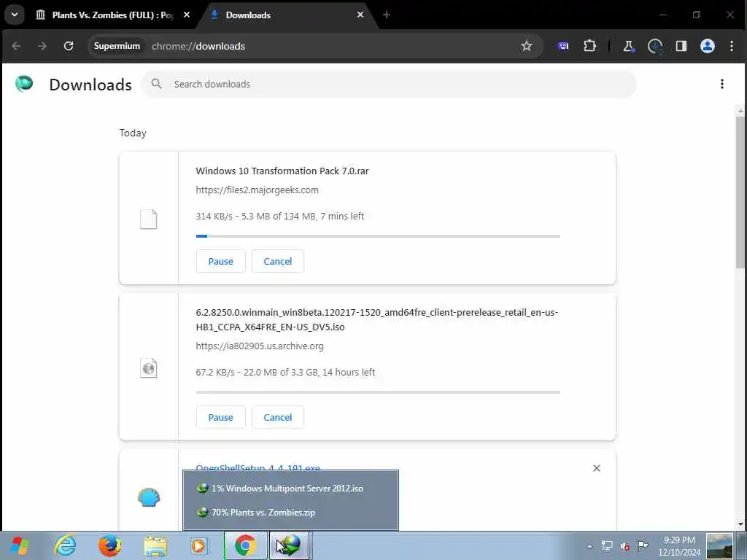Bookmark this page with star icon
The width and height of the screenshot is (747, 560).
pos(527,46)
